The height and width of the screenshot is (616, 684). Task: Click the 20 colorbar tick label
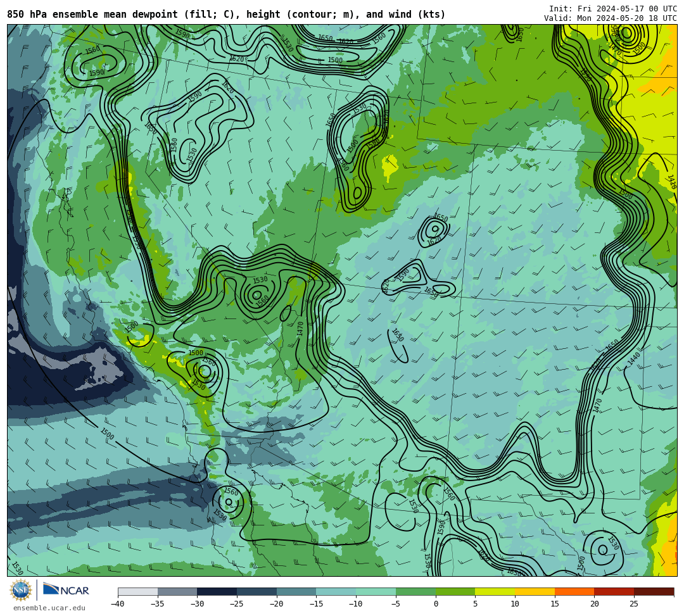coord(594,604)
